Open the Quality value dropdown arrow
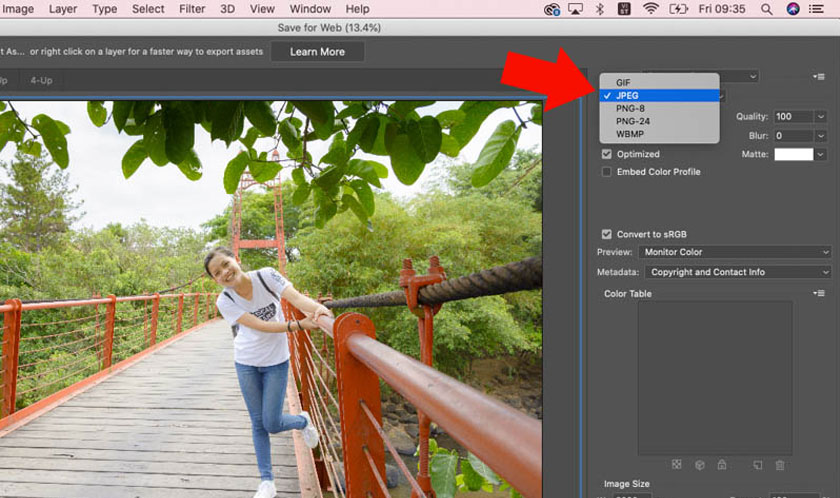Viewport: 840px width, 498px height. [x=821, y=117]
